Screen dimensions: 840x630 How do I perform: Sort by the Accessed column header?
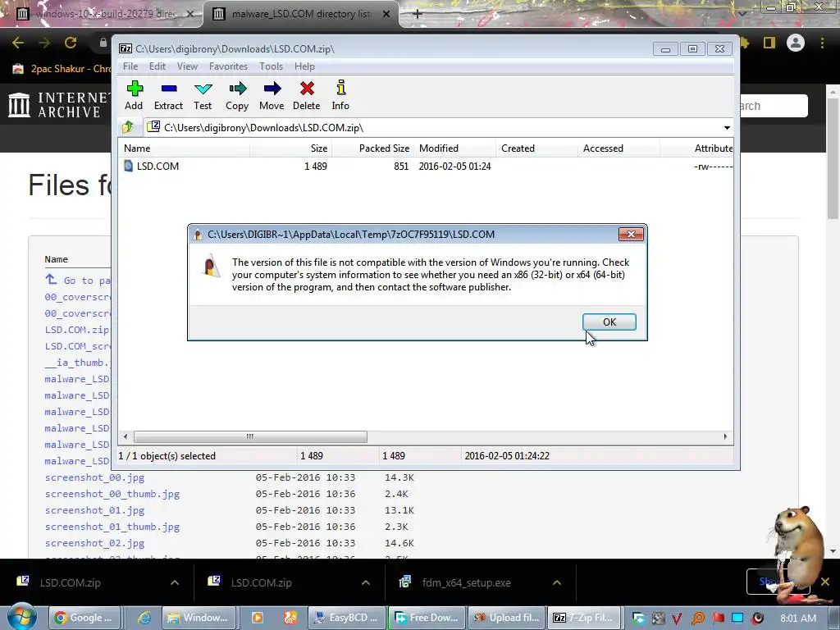(x=619, y=148)
